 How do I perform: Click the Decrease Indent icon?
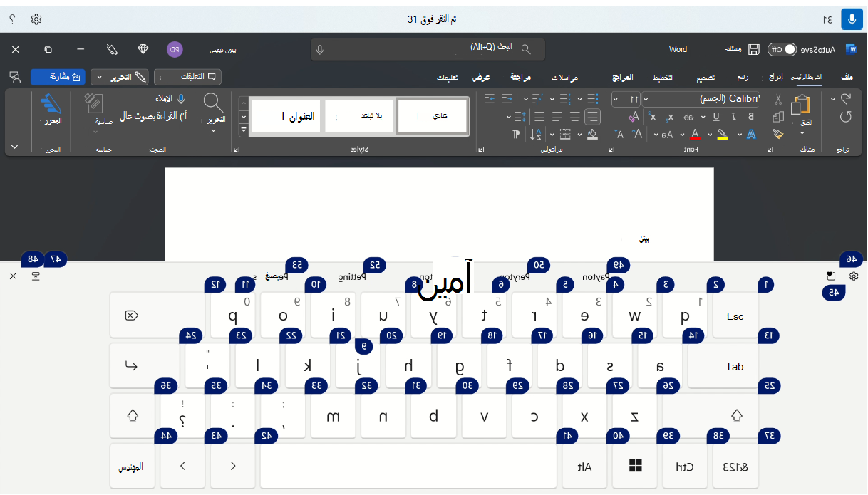coord(507,98)
